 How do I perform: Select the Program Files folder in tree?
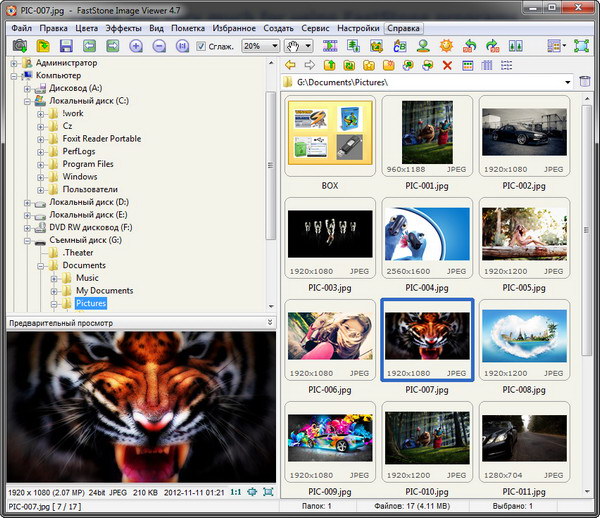pos(87,164)
